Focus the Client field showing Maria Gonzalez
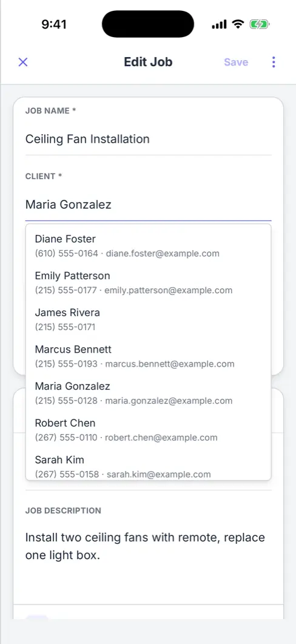 [x=148, y=205]
